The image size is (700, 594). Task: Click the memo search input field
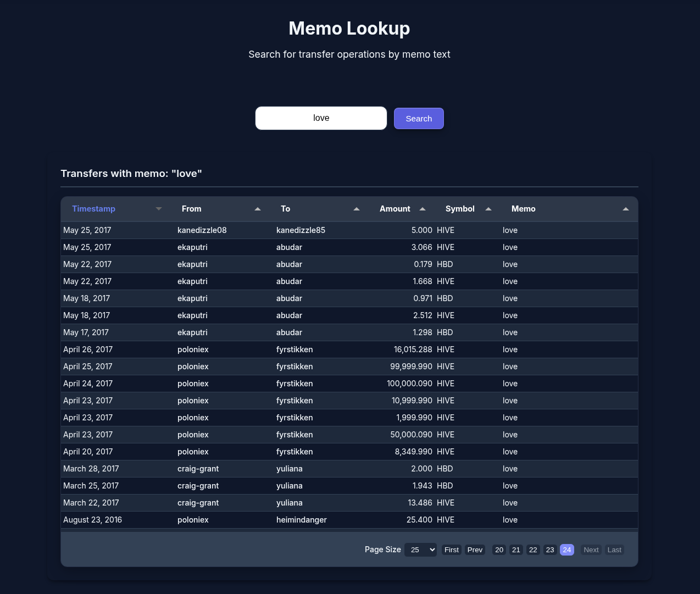point(321,118)
